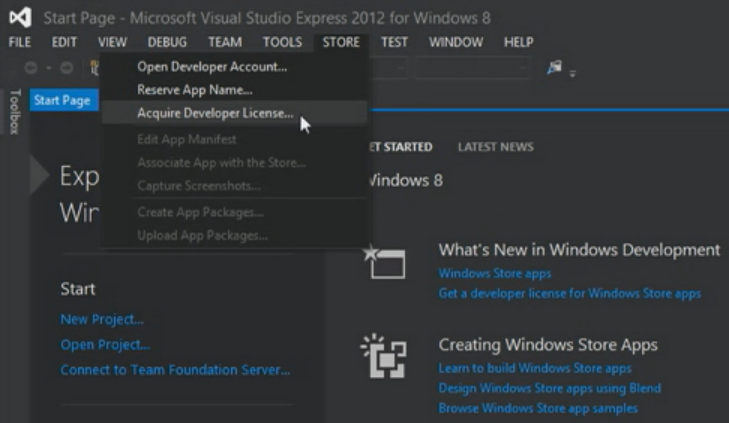Click Connect to Team Foundation Server link
729x423 pixels.
(x=175, y=370)
